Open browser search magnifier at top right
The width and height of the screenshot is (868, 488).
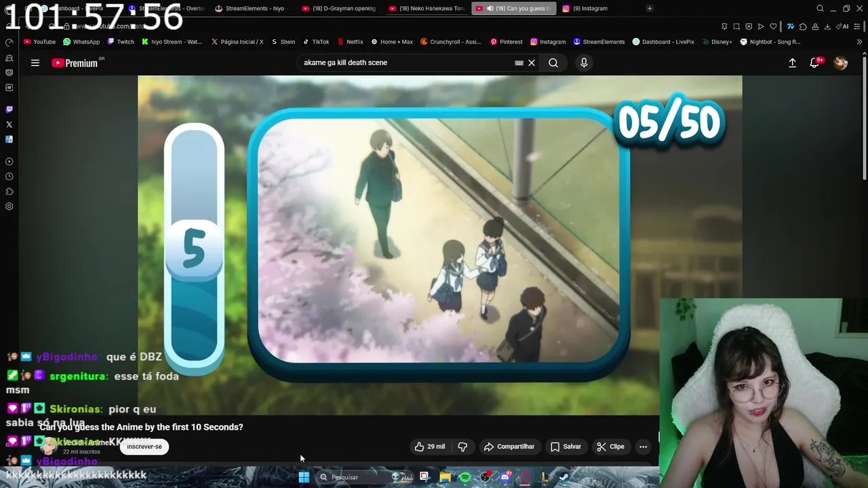[x=820, y=8]
